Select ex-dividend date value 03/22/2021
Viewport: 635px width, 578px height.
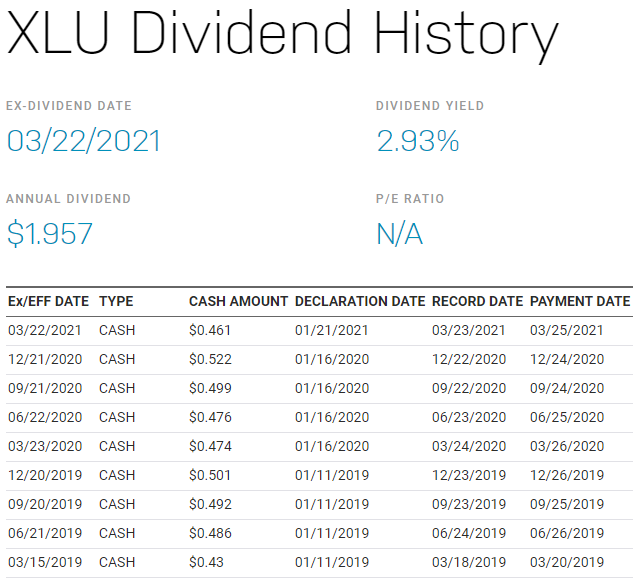[x=84, y=141]
